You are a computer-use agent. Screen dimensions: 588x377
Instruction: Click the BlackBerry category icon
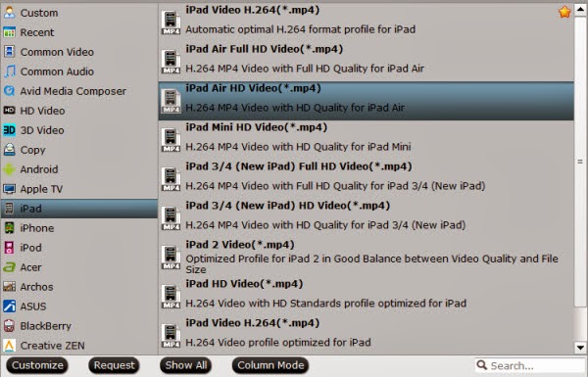[x=9, y=326]
